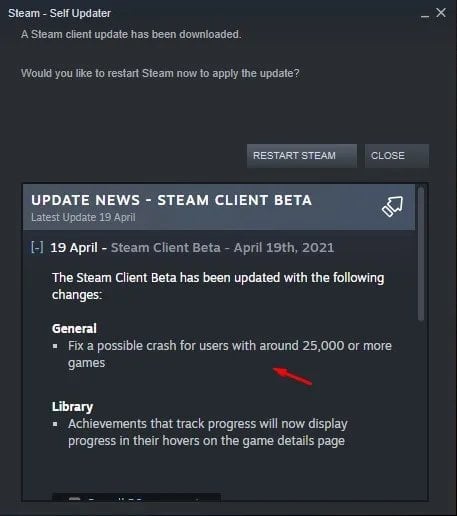Click the 25,000 games crash fix bullet
Screen dimensions: 457x516
(230, 354)
